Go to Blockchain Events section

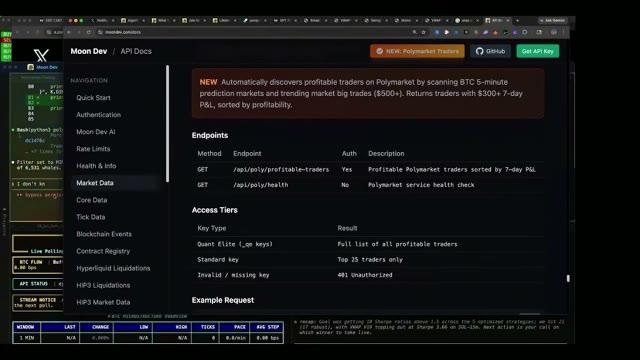pos(104,234)
